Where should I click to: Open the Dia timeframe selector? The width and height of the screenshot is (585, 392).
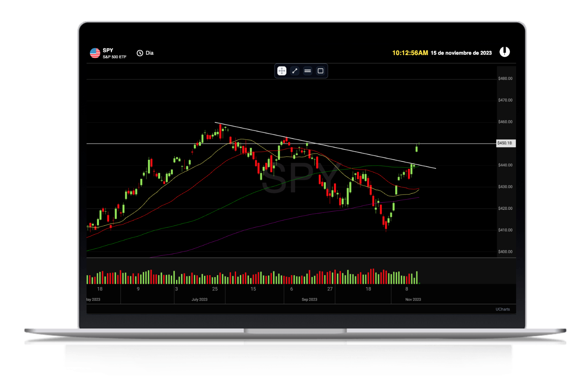(x=149, y=53)
